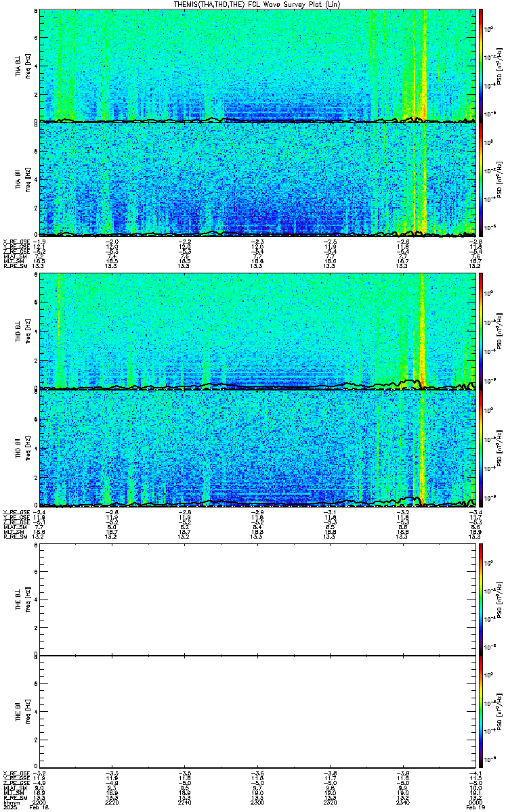Click the 2300 time tick label

[257, 803]
